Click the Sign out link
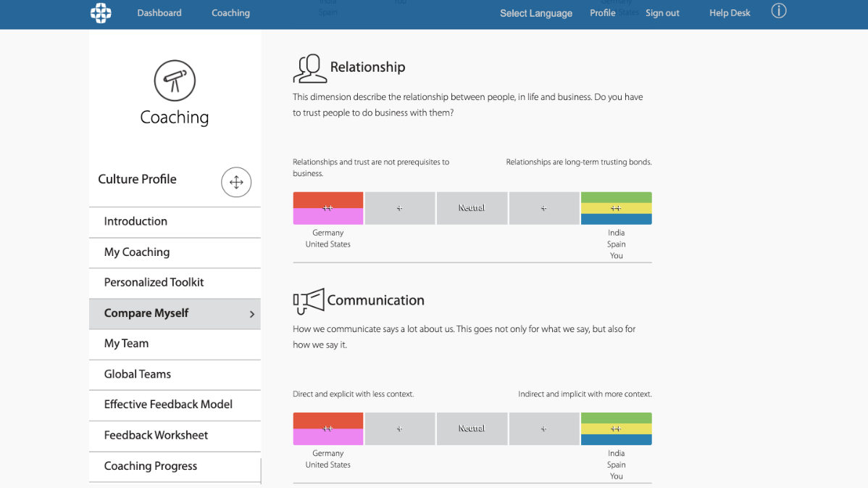Screen dimensions: 868x488 [x=662, y=13]
